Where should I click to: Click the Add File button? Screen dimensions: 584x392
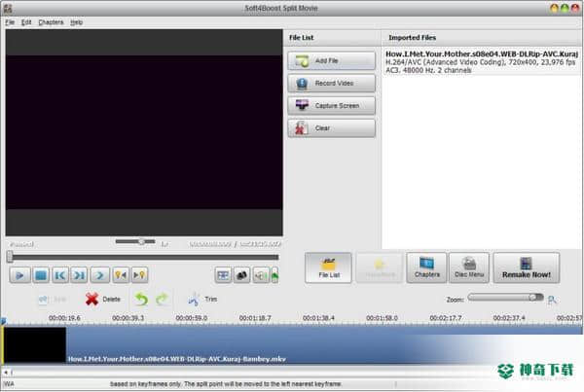pyautogui.click(x=332, y=60)
